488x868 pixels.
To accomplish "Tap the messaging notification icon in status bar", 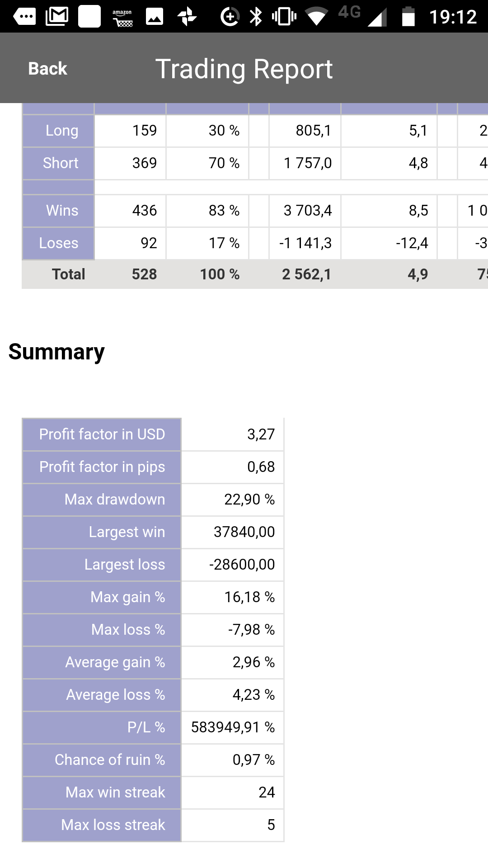I will point(24,17).
